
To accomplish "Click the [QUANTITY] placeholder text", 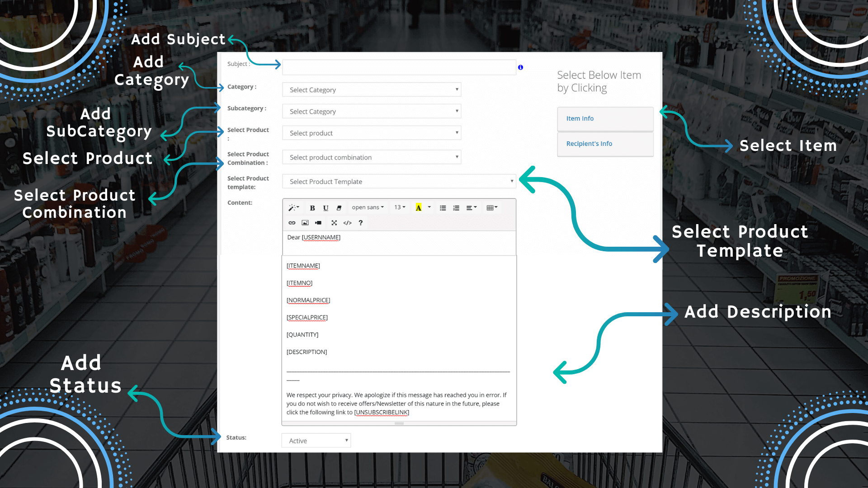I will pos(302,334).
